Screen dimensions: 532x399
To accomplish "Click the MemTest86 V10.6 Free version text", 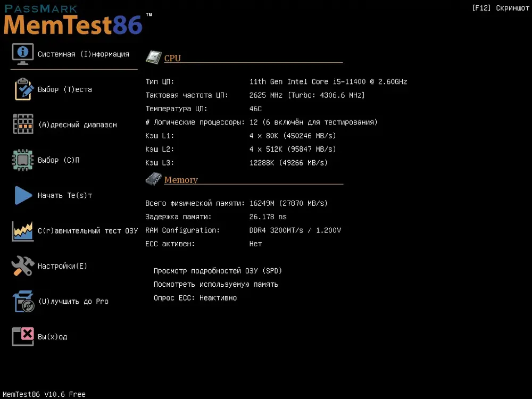I will click(44, 394).
